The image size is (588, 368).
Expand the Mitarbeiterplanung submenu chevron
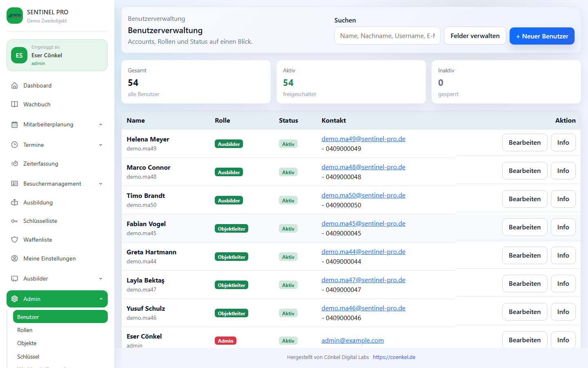coord(101,125)
